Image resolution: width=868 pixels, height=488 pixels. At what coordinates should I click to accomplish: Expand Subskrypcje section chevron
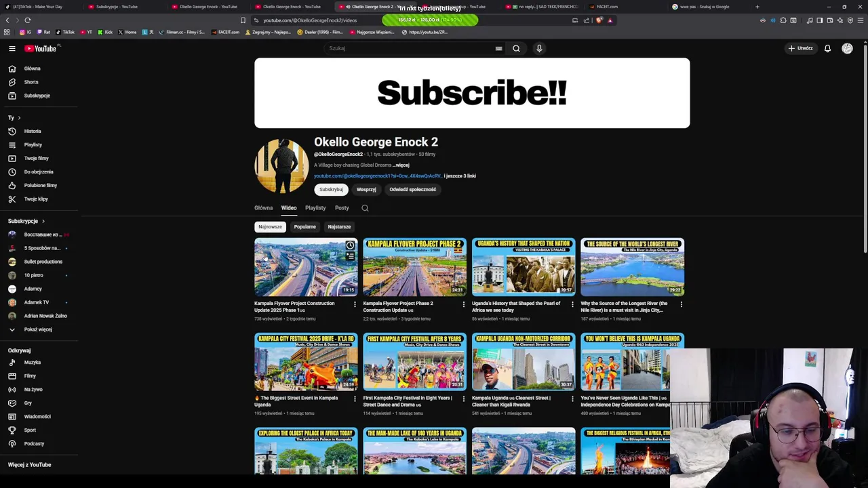pyautogui.click(x=43, y=221)
